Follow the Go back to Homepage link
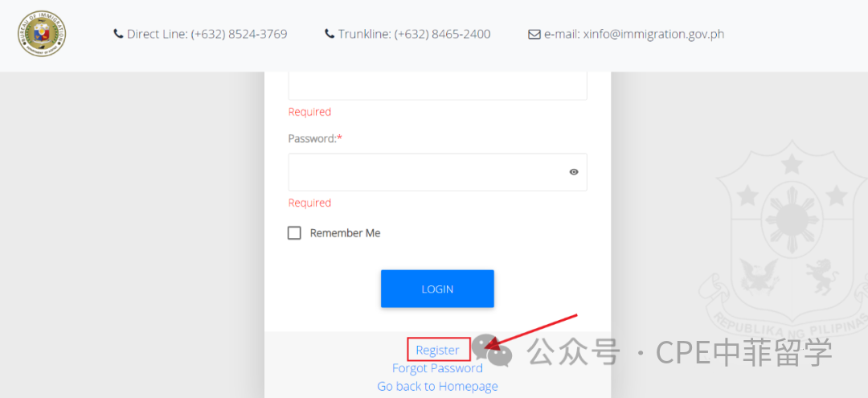 437,386
